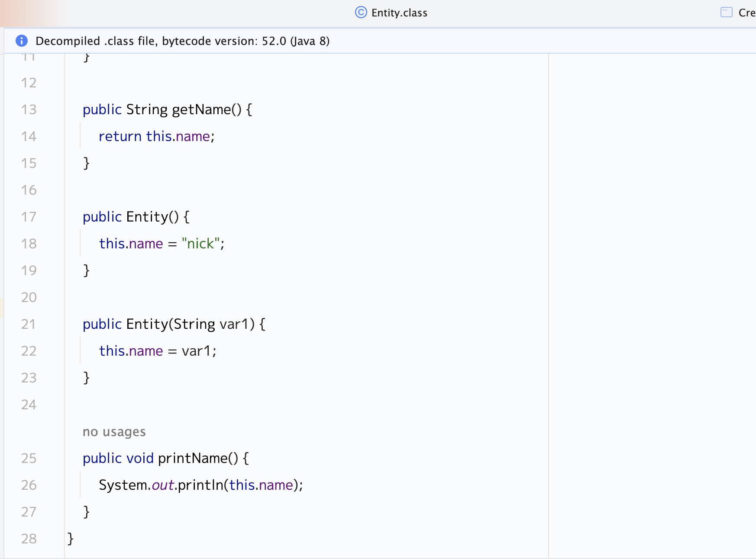Click the var1 value assigned on line 22
The image size is (756, 559).
pos(196,351)
